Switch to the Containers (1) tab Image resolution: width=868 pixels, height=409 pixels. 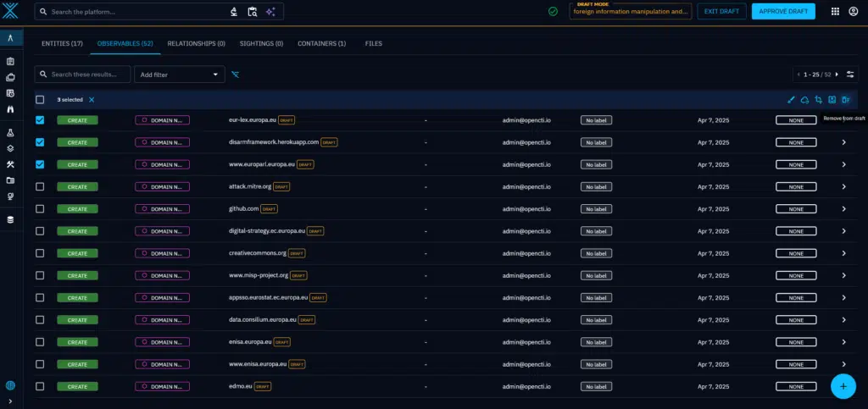pyautogui.click(x=321, y=43)
